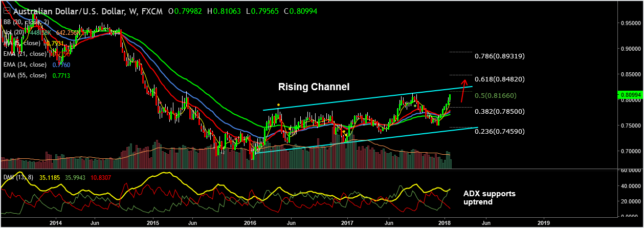
Task: Select the EMA (34, close) legend entry
Action: [25, 65]
